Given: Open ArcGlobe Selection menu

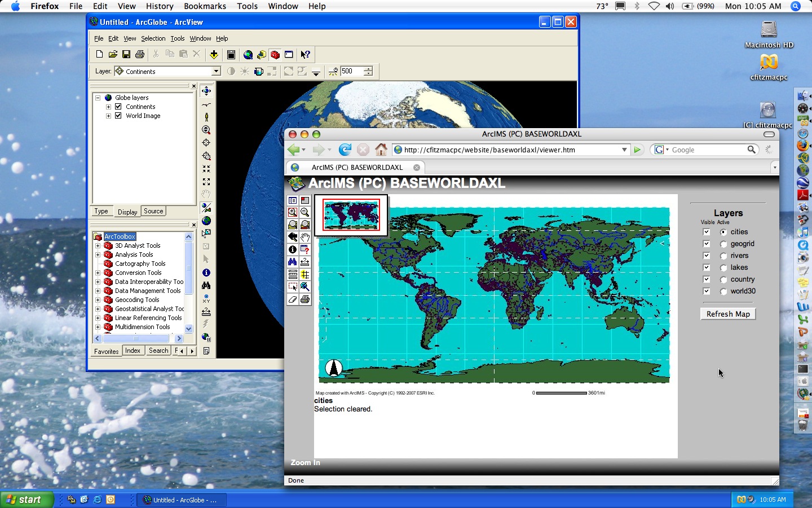Looking at the screenshot, I should 153,38.
